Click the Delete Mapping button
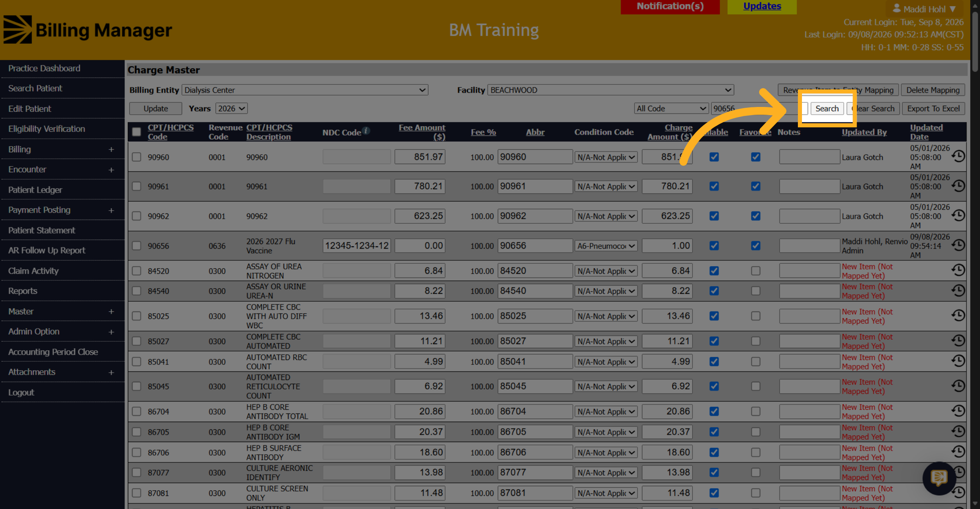 (933, 90)
